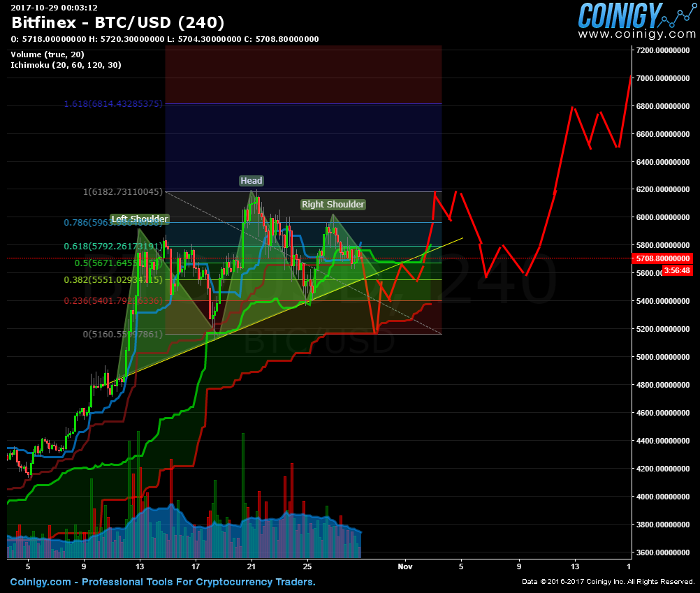Select the 0.618(5792.26173191) Fibonacci label
Viewport: 700px width, 593px height.
pyautogui.click(x=113, y=247)
